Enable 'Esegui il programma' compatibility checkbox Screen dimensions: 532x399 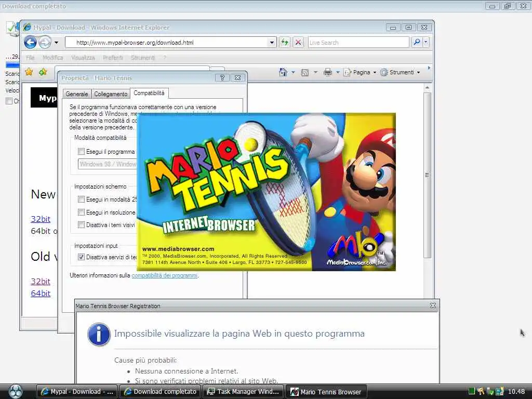(82, 151)
